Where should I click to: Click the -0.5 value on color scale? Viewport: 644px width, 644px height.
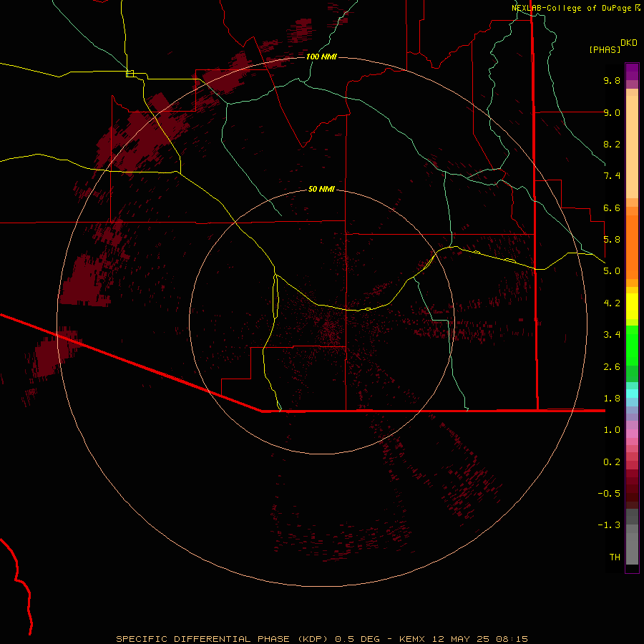tap(609, 494)
